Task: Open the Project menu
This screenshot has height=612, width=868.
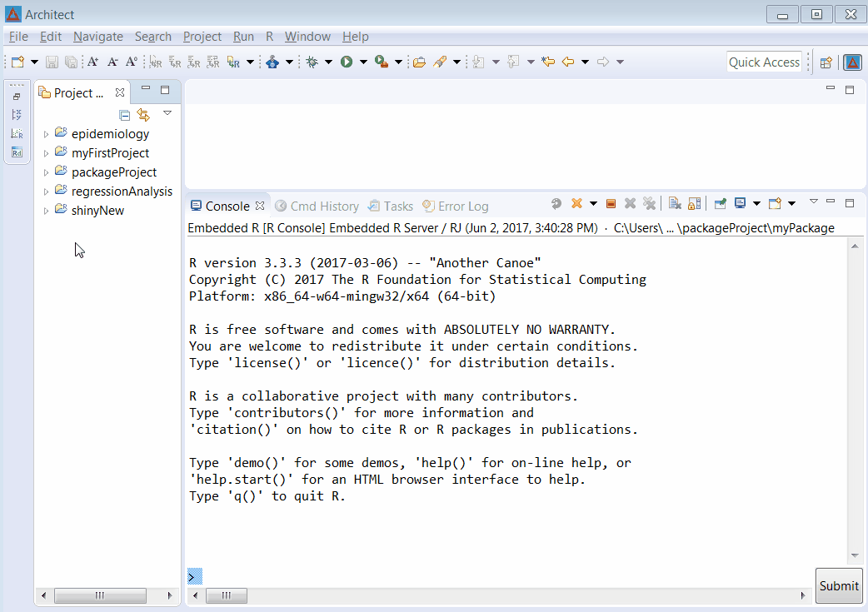Action: (x=202, y=37)
